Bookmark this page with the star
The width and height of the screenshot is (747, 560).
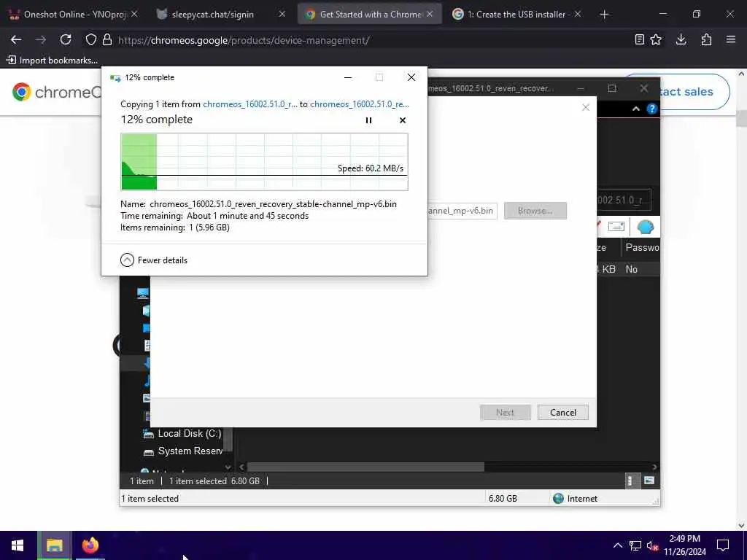point(656,40)
